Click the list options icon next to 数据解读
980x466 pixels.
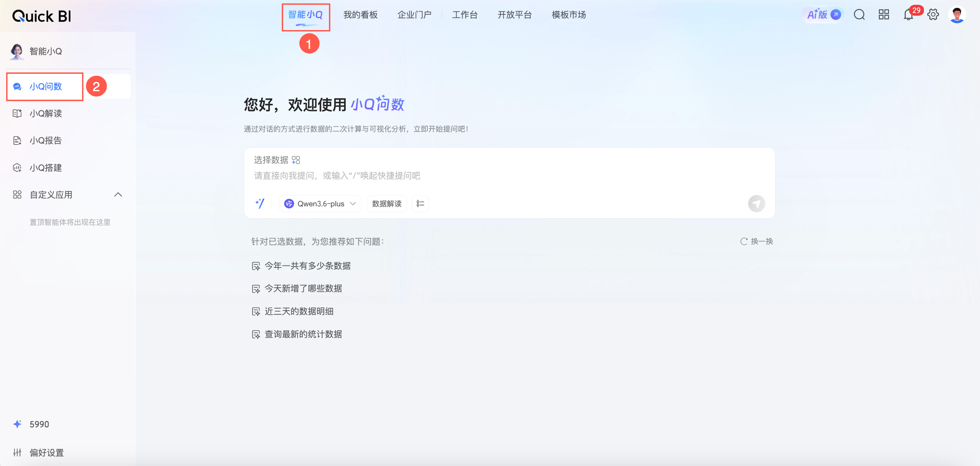[x=420, y=204]
